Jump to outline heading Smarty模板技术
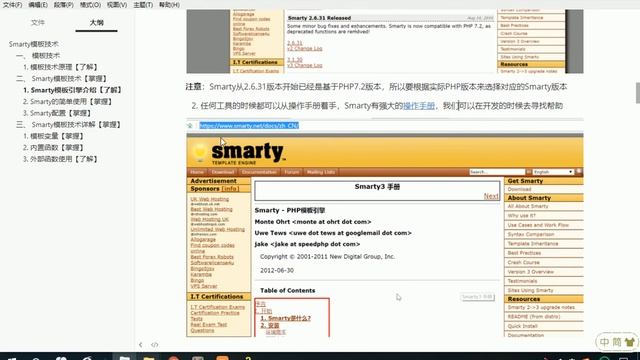The height and width of the screenshot is (360, 640). pyautogui.click(x=33, y=44)
